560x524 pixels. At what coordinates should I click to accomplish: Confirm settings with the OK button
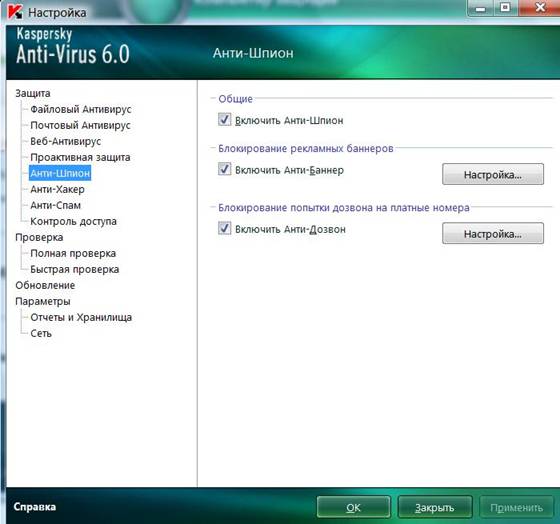point(353,507)
